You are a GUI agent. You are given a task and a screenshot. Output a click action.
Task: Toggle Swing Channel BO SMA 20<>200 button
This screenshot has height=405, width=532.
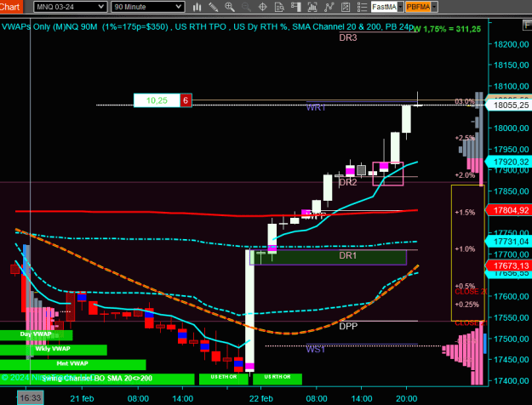point(97,379)
